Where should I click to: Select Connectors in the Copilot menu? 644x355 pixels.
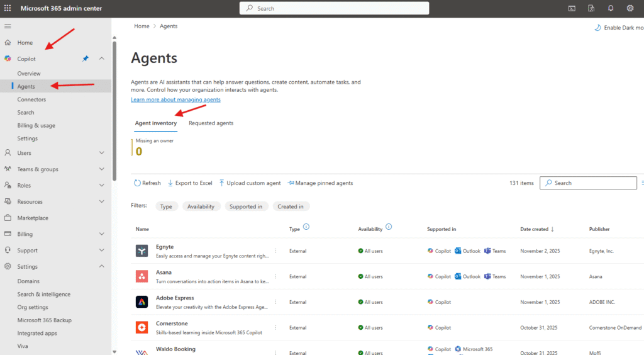pos(31,99)
